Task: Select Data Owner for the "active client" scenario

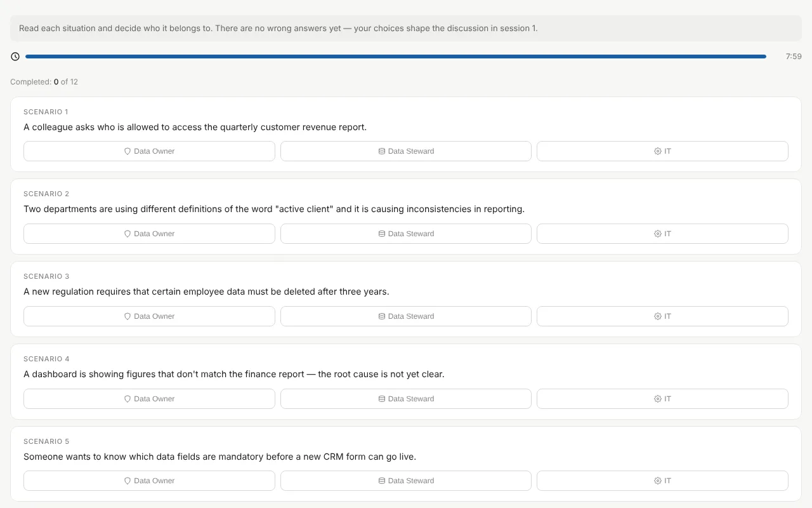Action: pos(149,234)
